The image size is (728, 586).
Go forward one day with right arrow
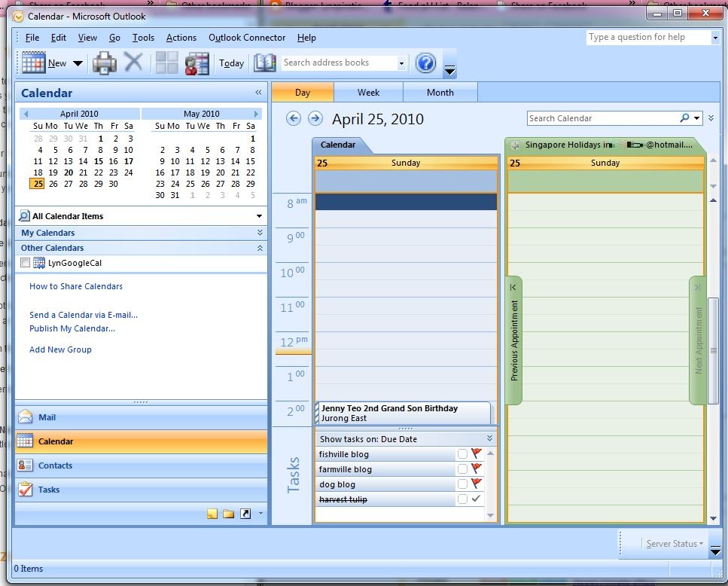pos(315,118)
